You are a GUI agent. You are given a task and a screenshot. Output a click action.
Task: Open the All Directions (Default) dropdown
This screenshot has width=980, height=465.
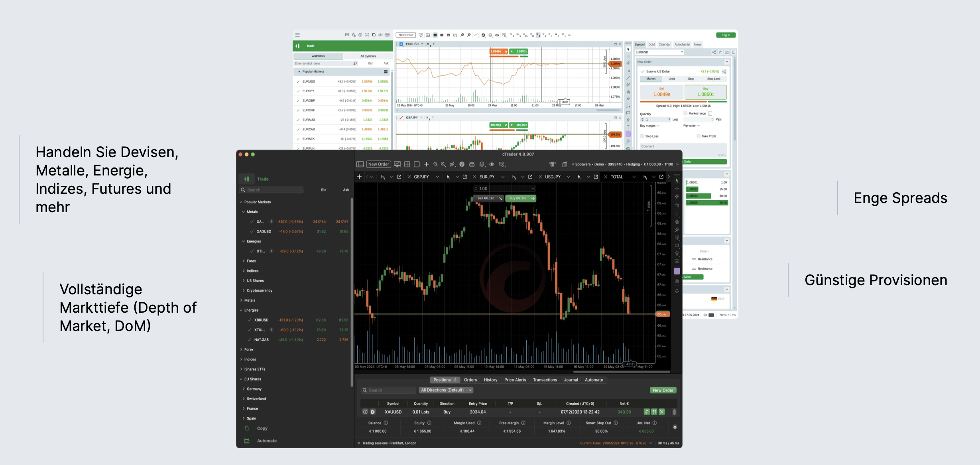446,390
